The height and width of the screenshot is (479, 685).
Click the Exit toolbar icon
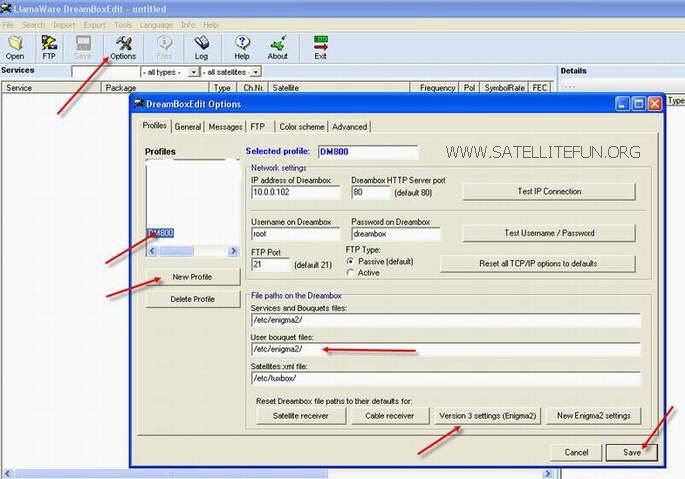pyautogui.click(x=320, y=48)
